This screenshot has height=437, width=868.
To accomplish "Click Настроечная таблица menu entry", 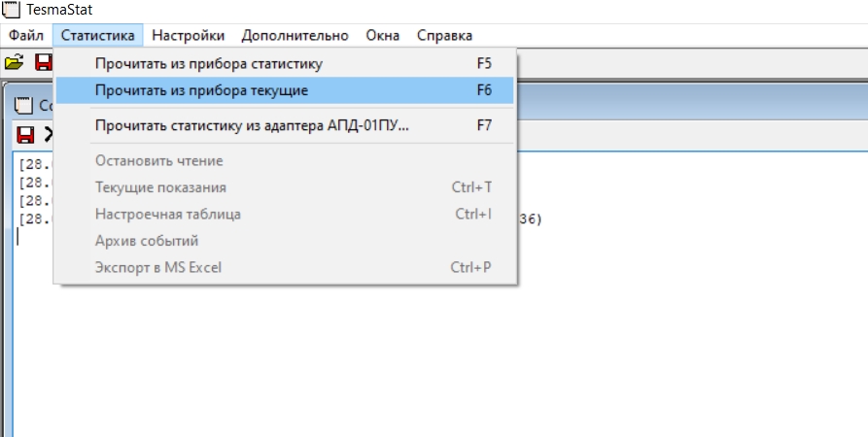I will pyautogui.click(x=285, y=214).
